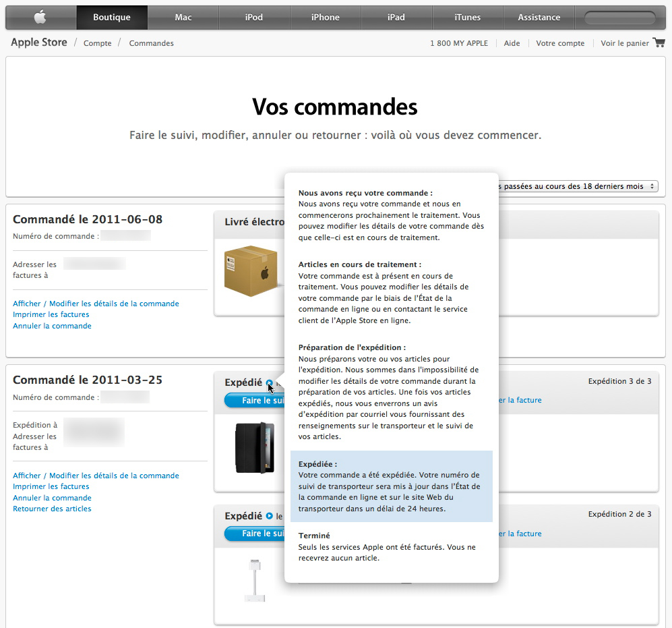Click the 1 800 MY APPLE link

click(x=459, y=43)
